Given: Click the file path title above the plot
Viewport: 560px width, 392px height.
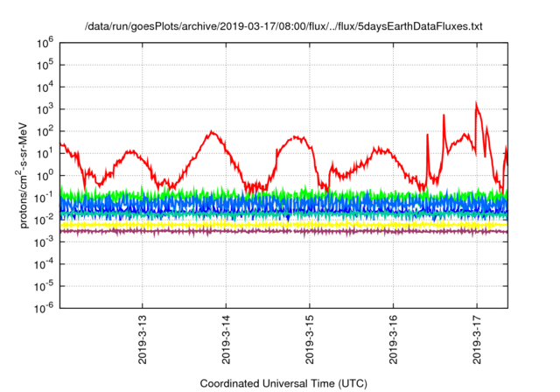Looking at the screenshot, I should click(x=283, y=26).
